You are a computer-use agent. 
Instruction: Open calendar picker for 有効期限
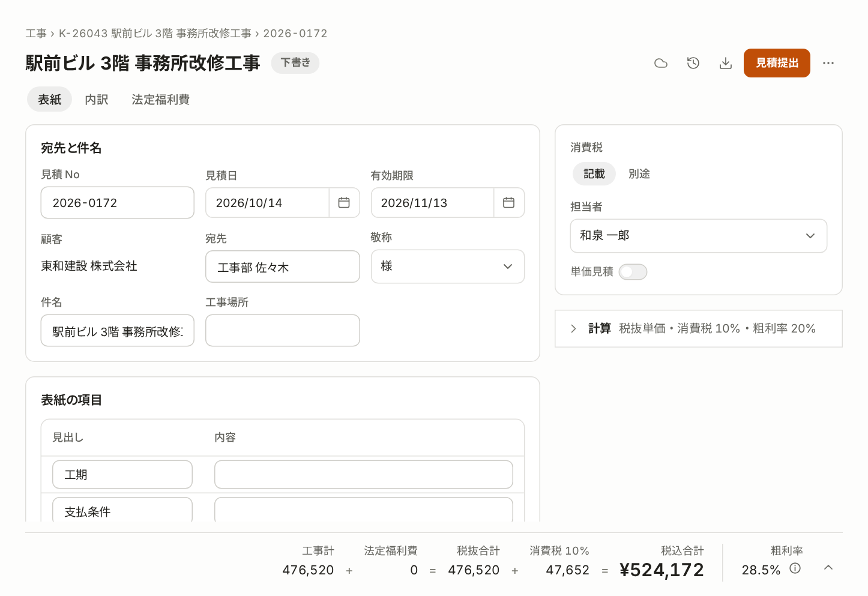508,203
